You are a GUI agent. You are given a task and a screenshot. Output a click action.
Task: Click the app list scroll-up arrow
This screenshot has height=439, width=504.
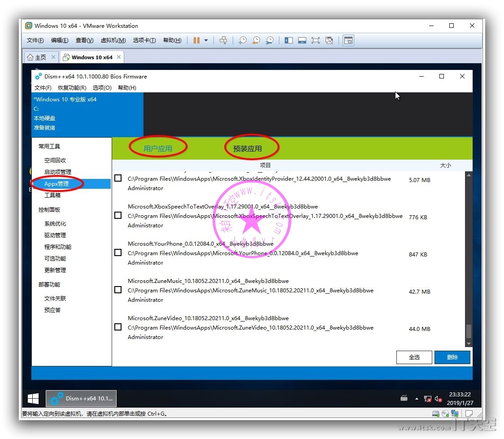click(x=469, y=175)
